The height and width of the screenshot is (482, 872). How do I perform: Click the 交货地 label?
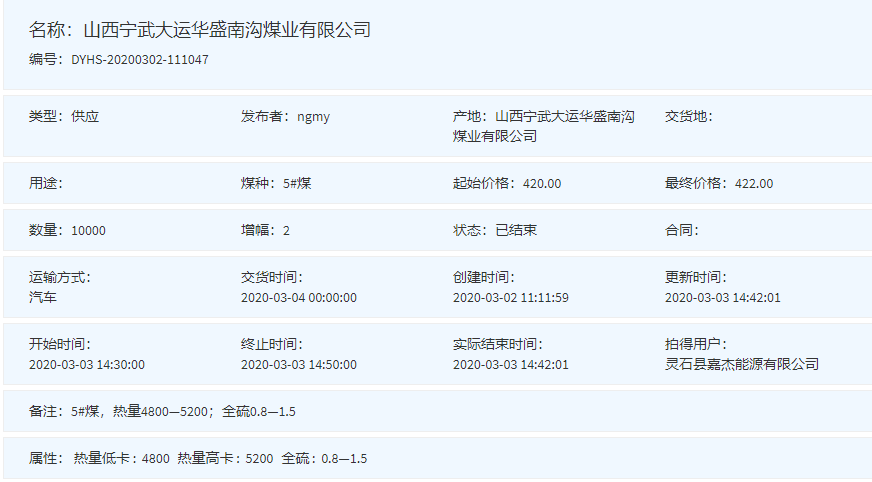[688, 116]
